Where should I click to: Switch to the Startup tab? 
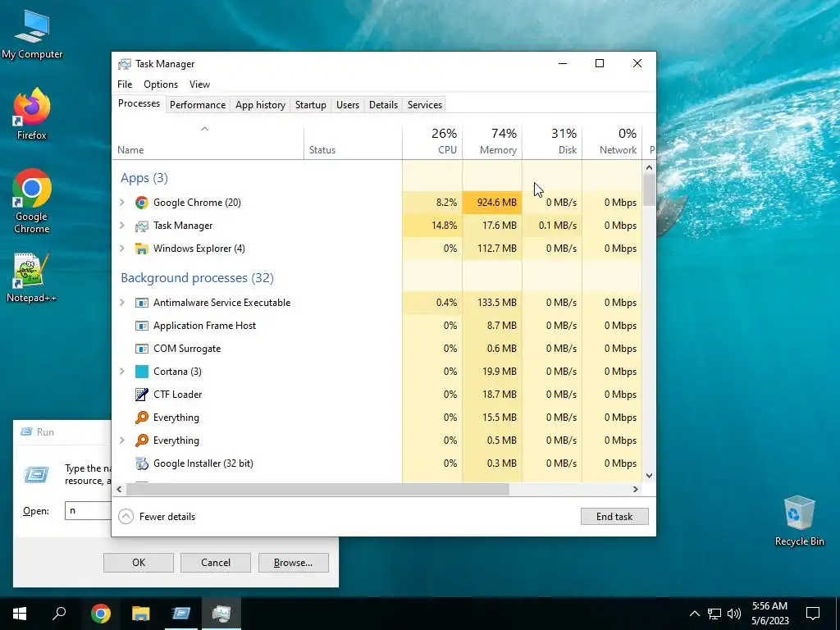pyautogui.click(x=311, y=105)
